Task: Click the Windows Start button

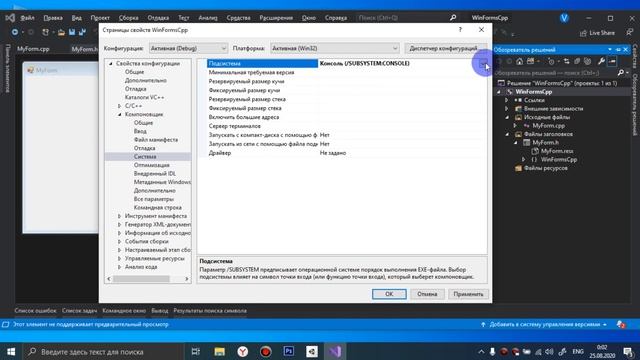Action: click(x=11, y=351)
